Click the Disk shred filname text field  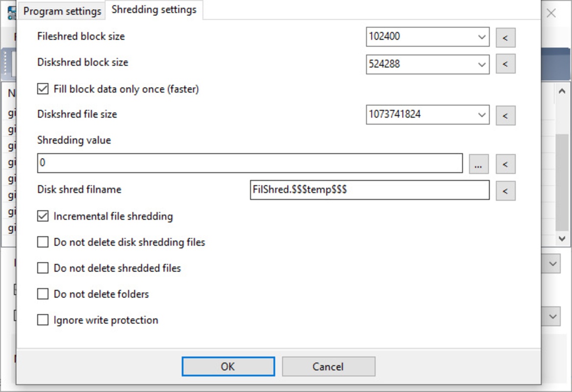(x=370, y=190)
